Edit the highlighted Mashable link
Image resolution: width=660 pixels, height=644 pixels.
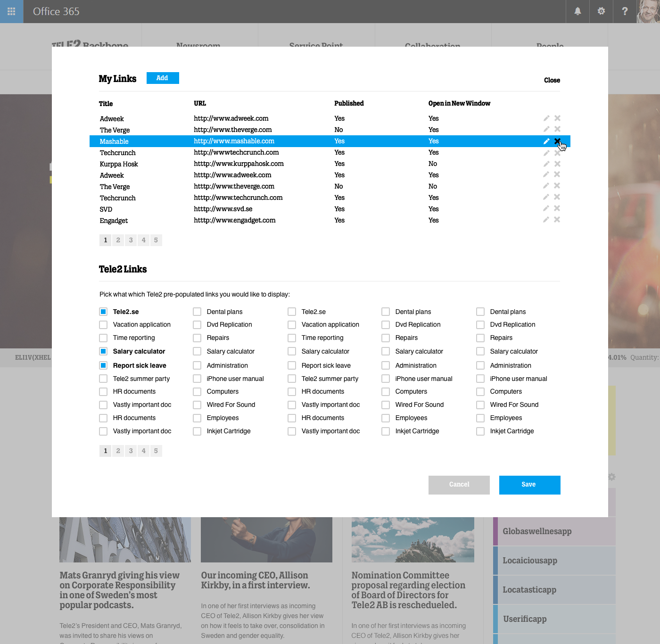(546, 141)
